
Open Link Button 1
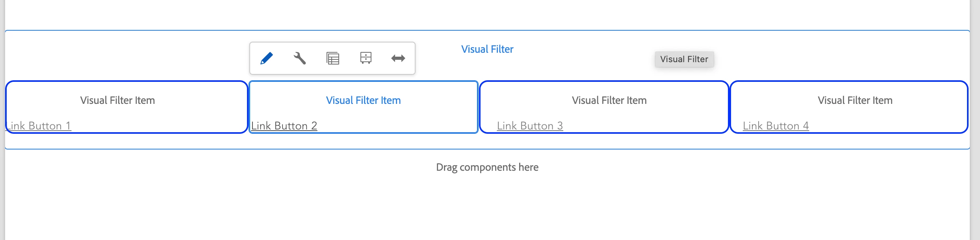pyautogui.click(x=39, y=126)
